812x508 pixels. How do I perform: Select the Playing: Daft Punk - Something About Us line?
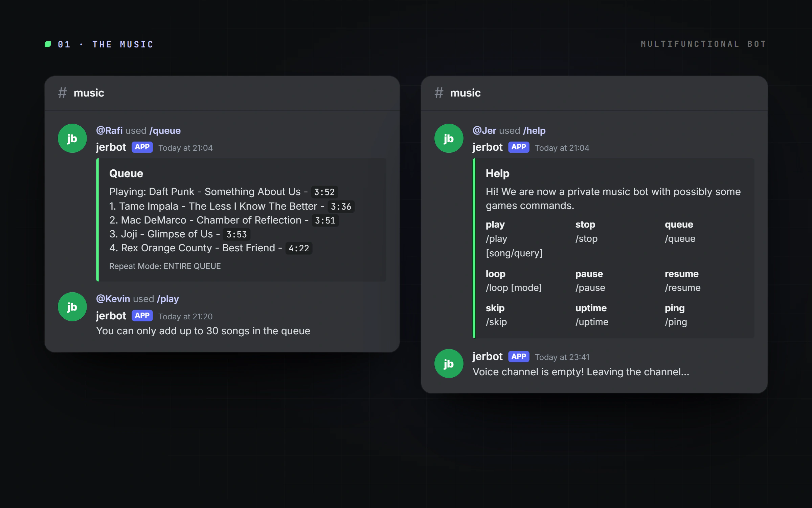point(223,192)
